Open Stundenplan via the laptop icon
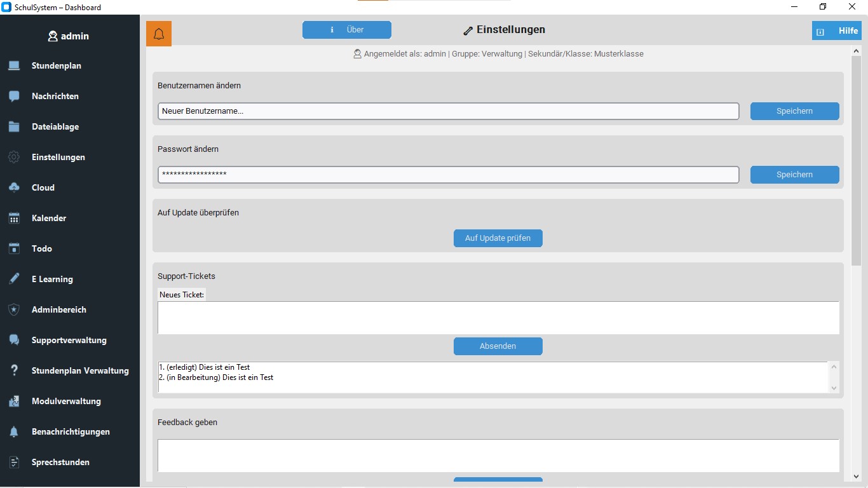The width and height of the screenshot is (868, 488). pyautogui.click(x=14, y=65)
